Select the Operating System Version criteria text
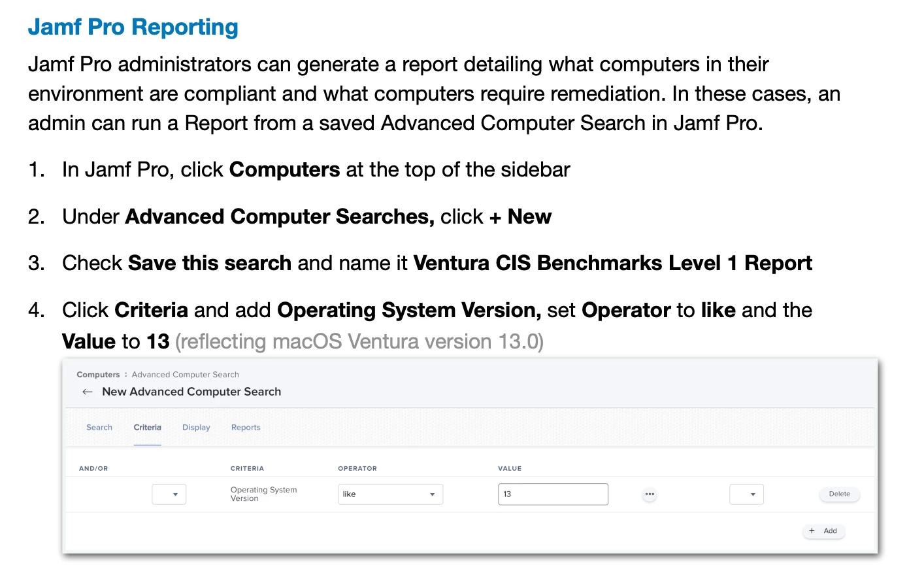The height and width of the screenshot is (582, 924). click(x=263, y=494)
